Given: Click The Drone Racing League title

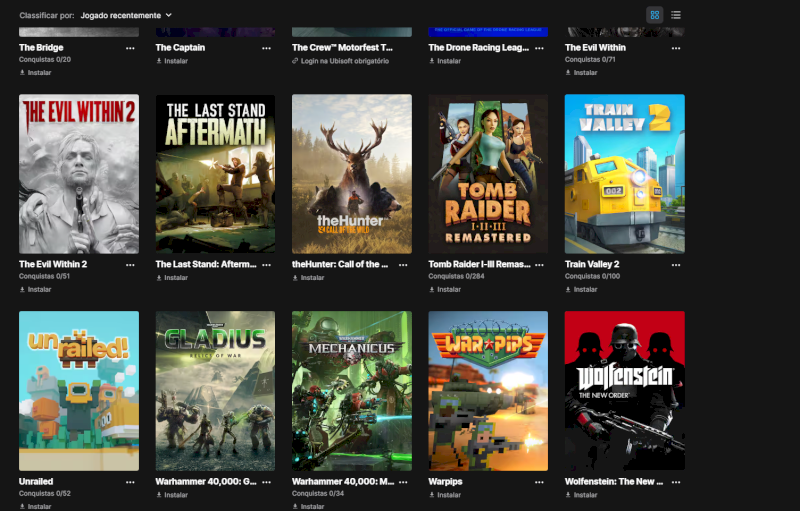Looking at the screenshot, I should tap(479, 47).
